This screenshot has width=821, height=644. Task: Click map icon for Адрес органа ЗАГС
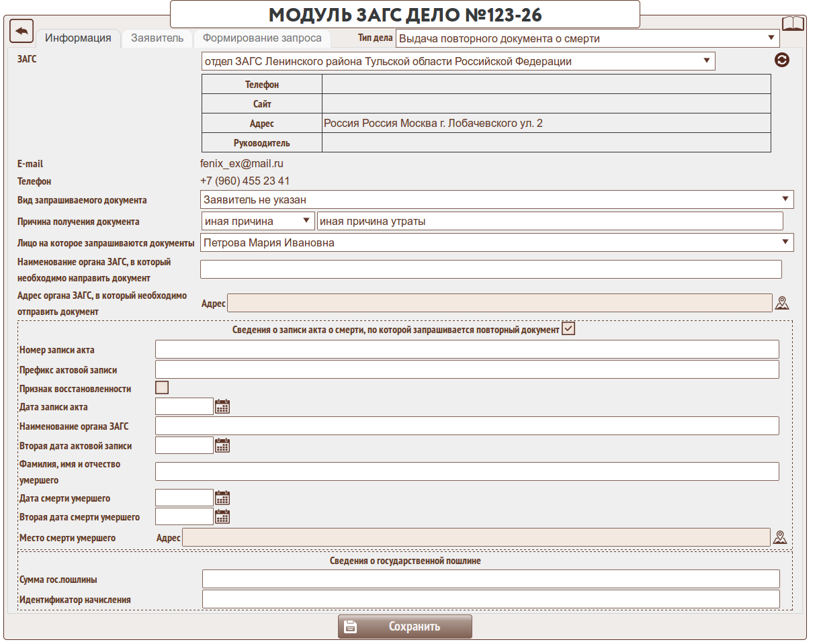click(x=782, y=303)
